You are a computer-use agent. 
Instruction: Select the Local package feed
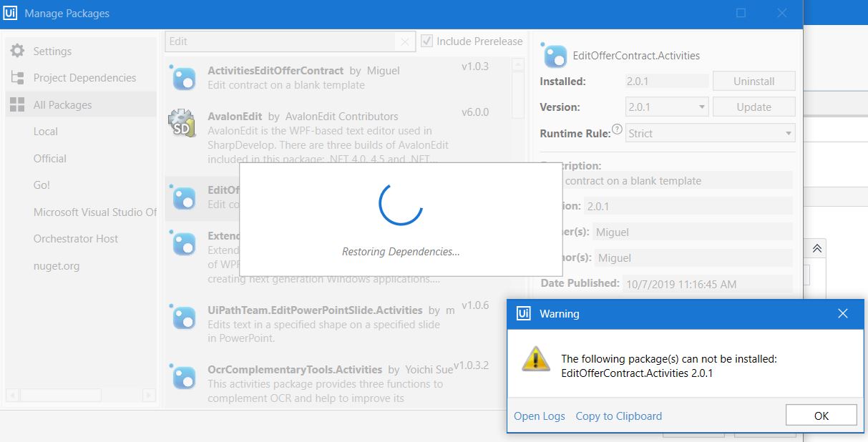click(46, 132)
